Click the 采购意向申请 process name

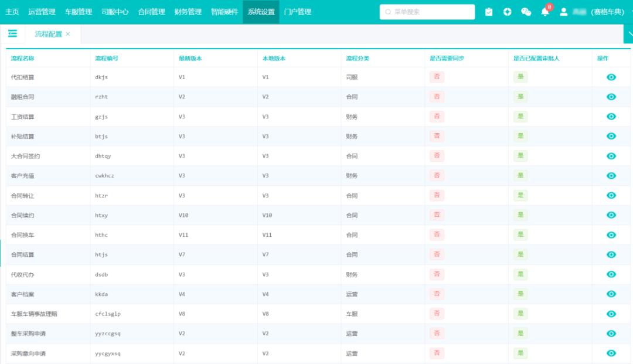28,353
